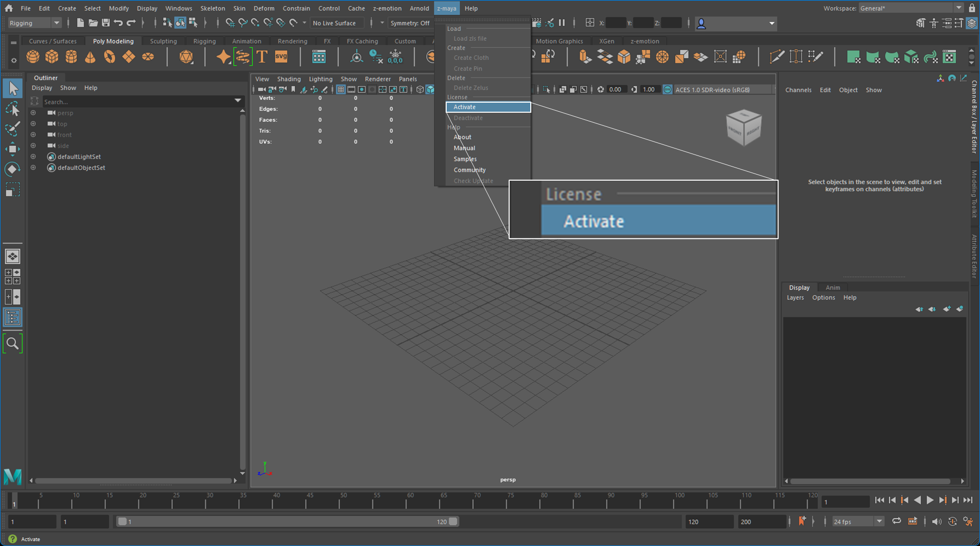
Task: Select the arrow Select tool
Action: click(x=13, y=89)
